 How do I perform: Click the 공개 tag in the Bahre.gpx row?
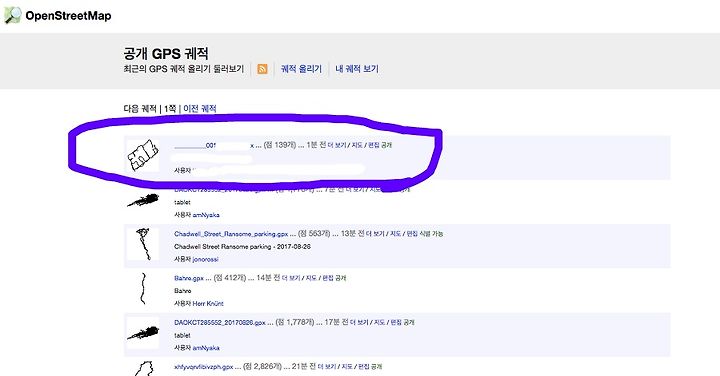click(x=340, y=278)
